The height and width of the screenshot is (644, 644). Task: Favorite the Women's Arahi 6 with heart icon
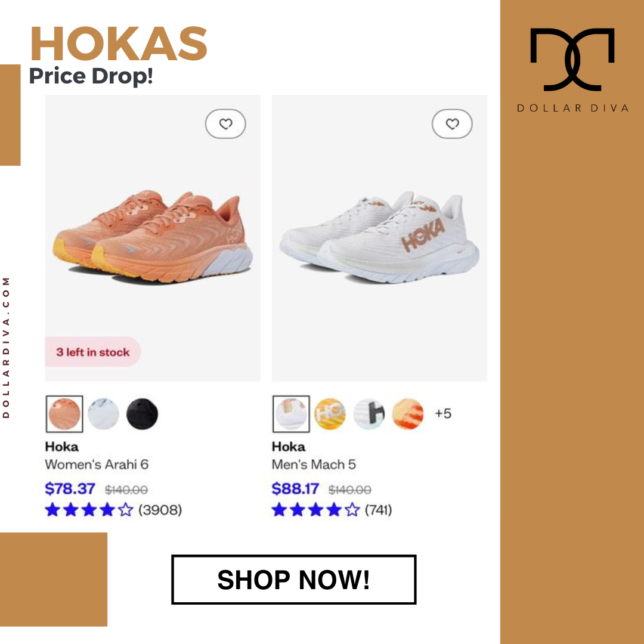point(225,123)
